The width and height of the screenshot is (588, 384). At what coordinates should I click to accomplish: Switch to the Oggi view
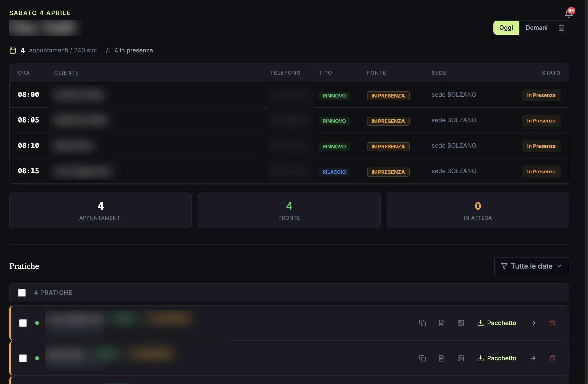click(506, 28)
